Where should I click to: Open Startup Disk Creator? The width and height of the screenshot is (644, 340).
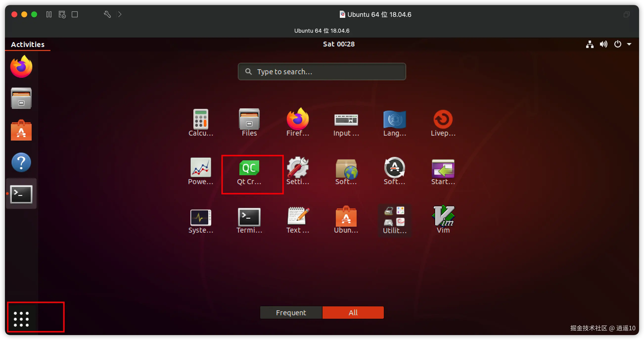point(443,168)
